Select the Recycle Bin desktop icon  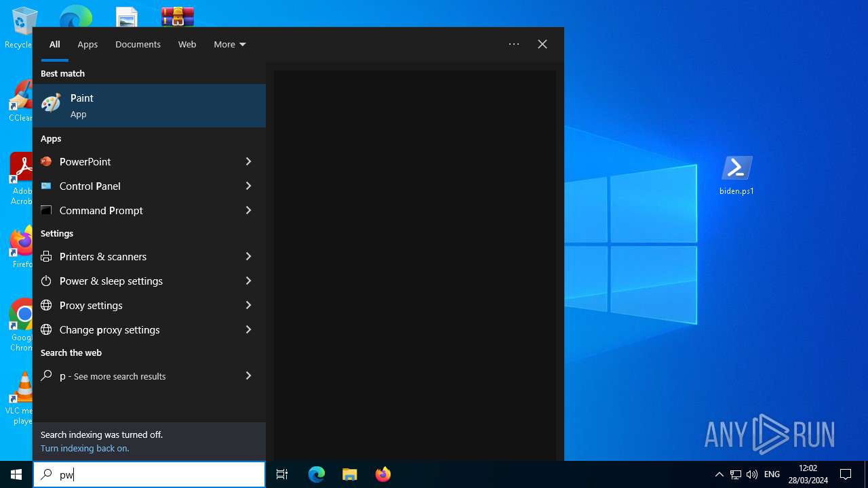click(x=20, y=28)
